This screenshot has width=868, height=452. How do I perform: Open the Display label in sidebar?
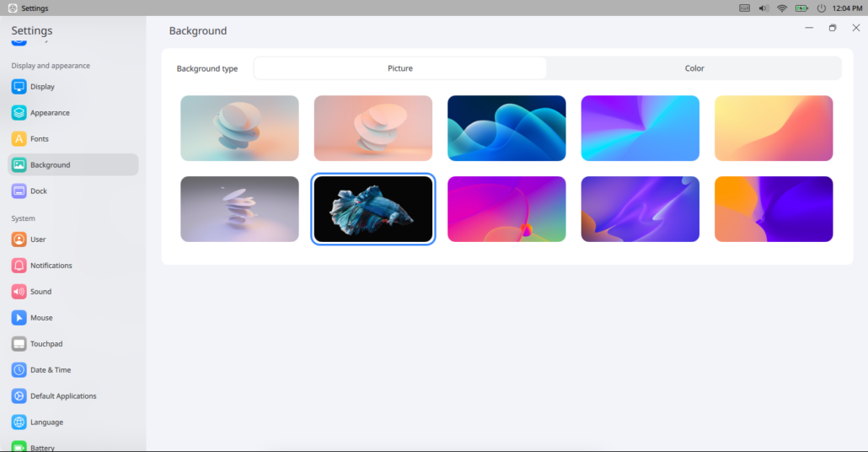coord(43,86)
